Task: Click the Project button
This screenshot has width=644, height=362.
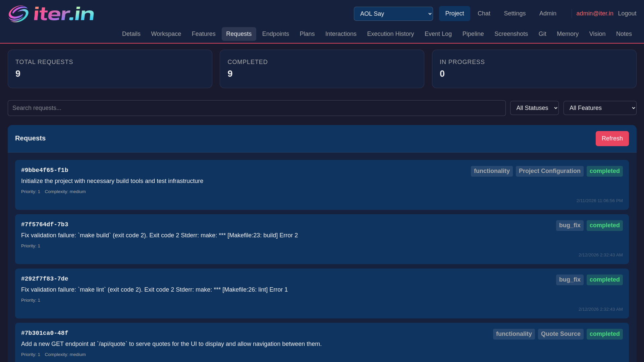Action: 454,13
